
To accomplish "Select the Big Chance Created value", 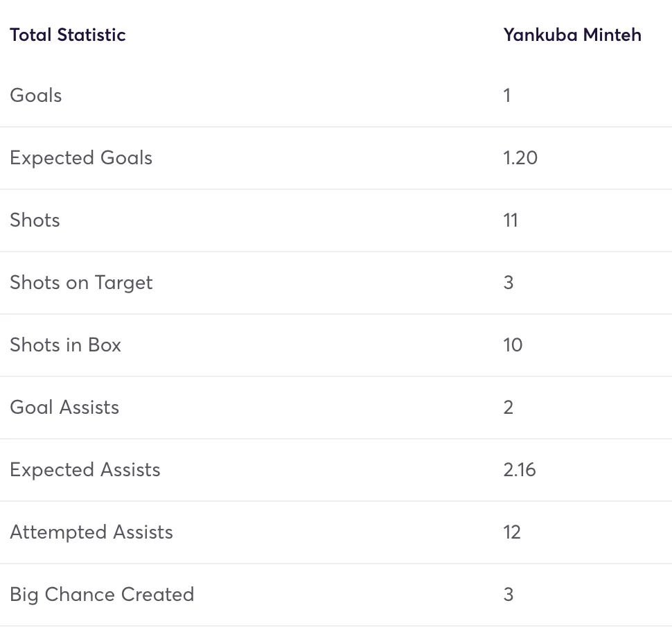I will [509, 594].
